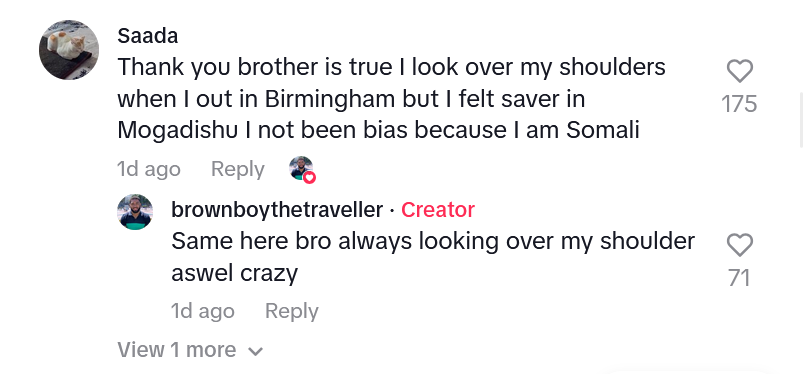Click Saada's comment text about Birmingham
This screenshot has height=374, width=806.
[391, 99]
